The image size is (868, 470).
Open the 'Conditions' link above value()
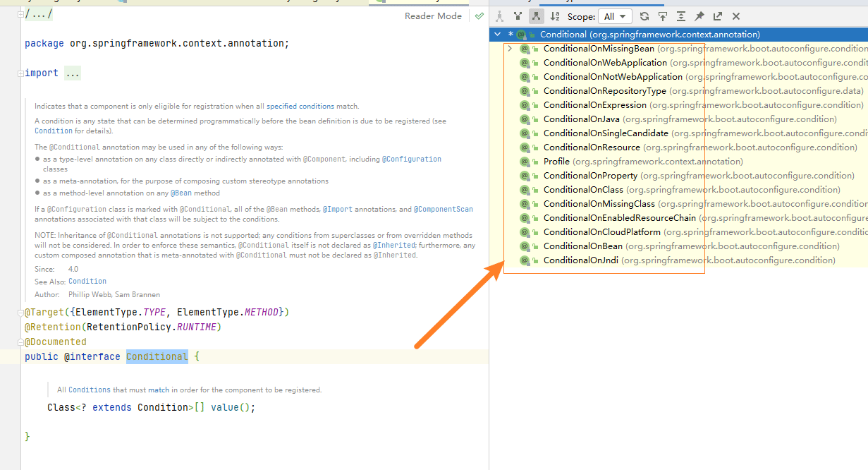click(x=90, y=390)
